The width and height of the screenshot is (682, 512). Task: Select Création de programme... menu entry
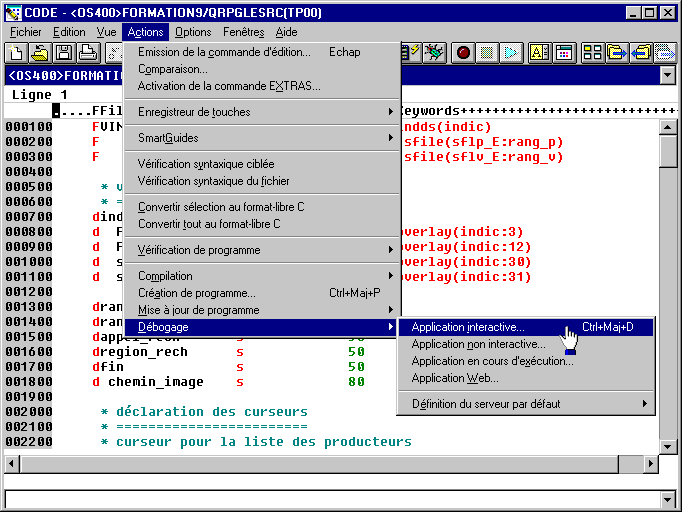tap(197, 293)
